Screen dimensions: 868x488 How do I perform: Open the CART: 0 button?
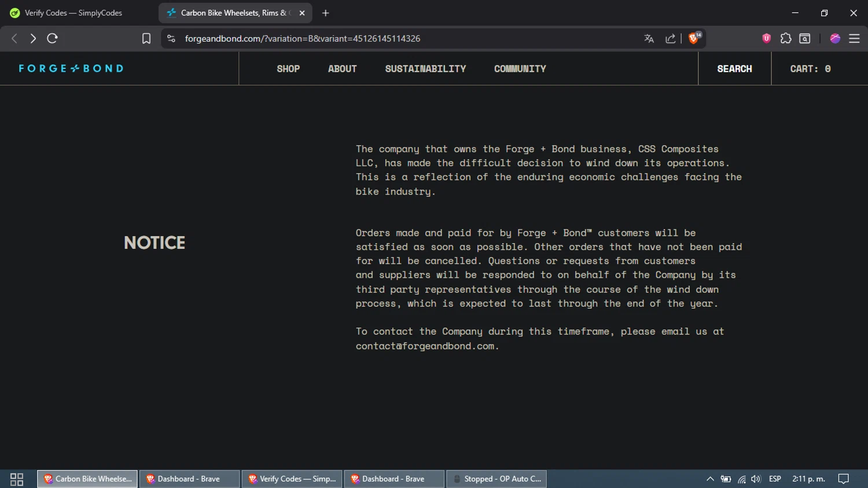click(810, 69)
